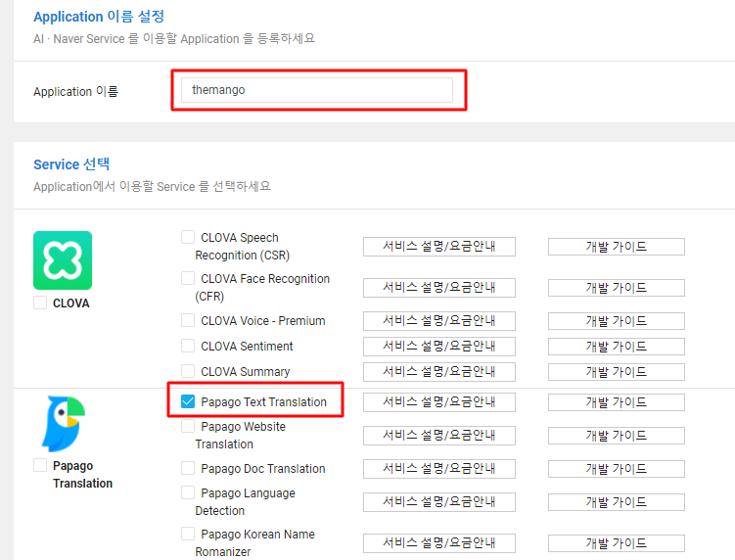Show 개발 가이드 for Papago Doc Translation
This screenshot has height=560, width=735.
pos(617,469)
